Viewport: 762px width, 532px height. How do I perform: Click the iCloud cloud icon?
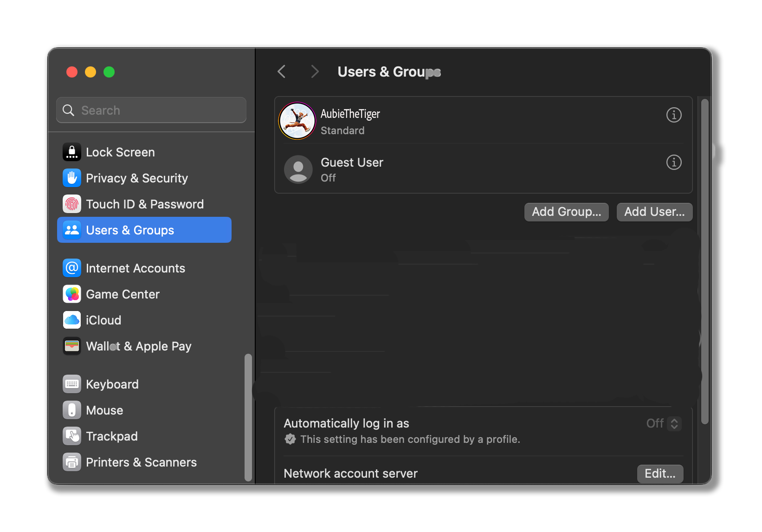(x=72, y=320)
